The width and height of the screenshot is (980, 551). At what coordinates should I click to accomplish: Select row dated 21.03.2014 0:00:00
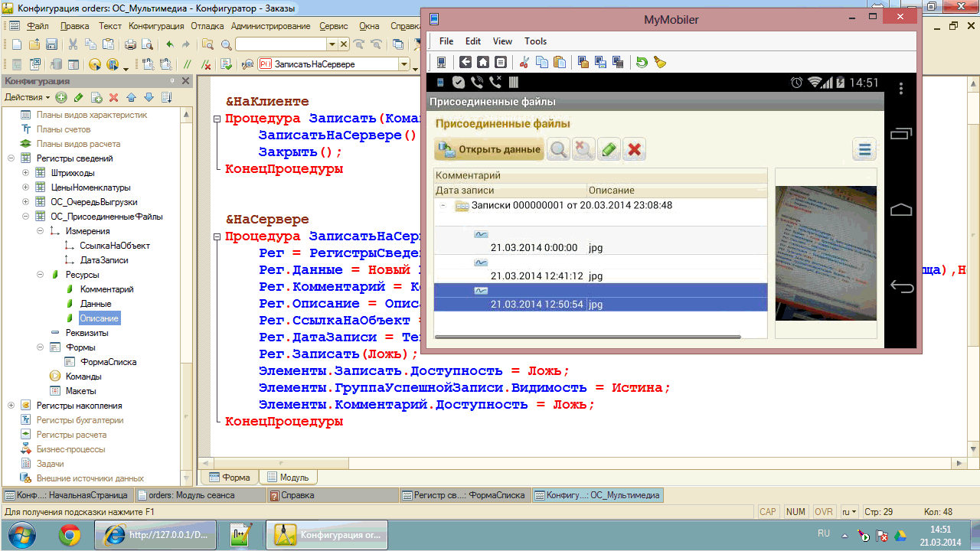click(x=600, y=240)
